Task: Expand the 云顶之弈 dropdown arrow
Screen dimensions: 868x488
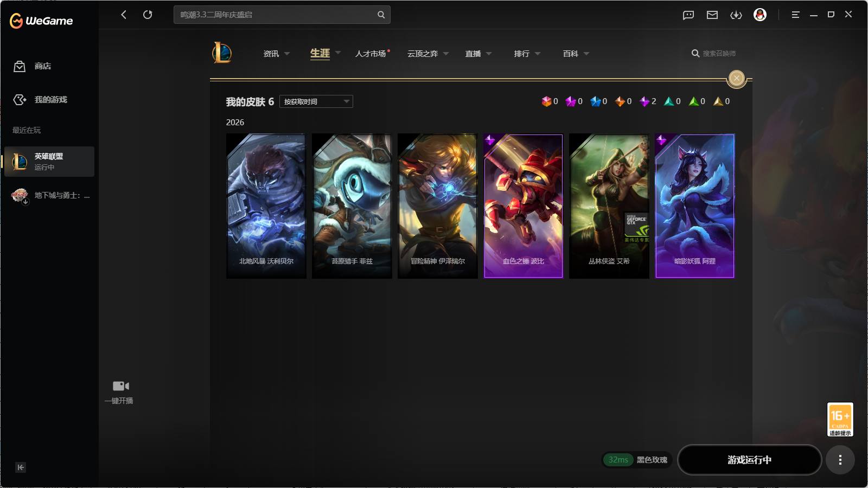Action: [446, 54]
